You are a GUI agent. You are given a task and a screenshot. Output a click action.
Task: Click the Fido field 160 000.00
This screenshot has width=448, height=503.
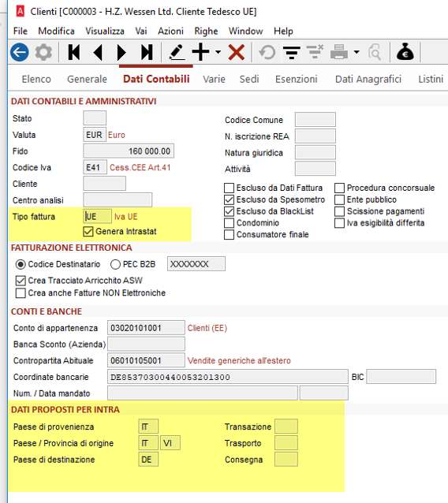coord(129,151)
